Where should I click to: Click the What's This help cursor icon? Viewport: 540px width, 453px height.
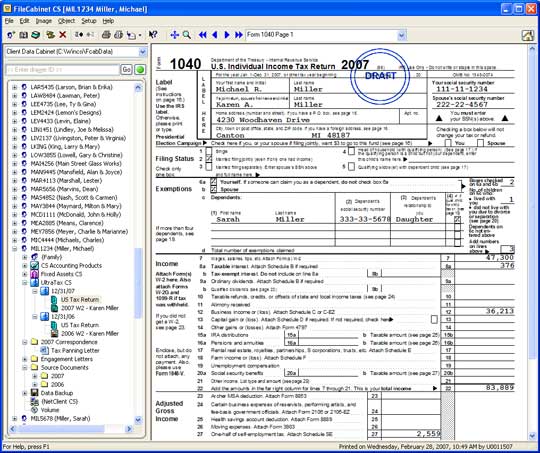153,35
